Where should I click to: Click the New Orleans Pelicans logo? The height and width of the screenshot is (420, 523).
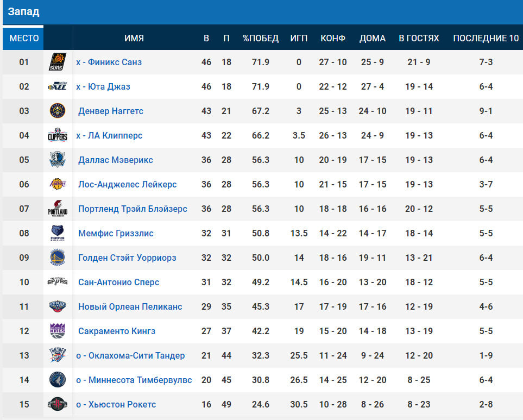click(58, 306)
